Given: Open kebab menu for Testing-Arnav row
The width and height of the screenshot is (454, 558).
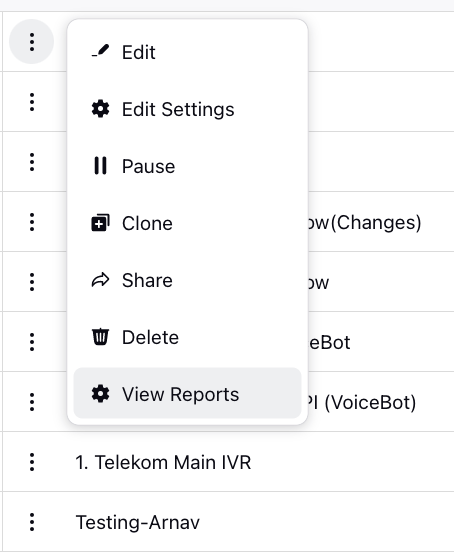Looking at the screenshot, I should 32,522.
